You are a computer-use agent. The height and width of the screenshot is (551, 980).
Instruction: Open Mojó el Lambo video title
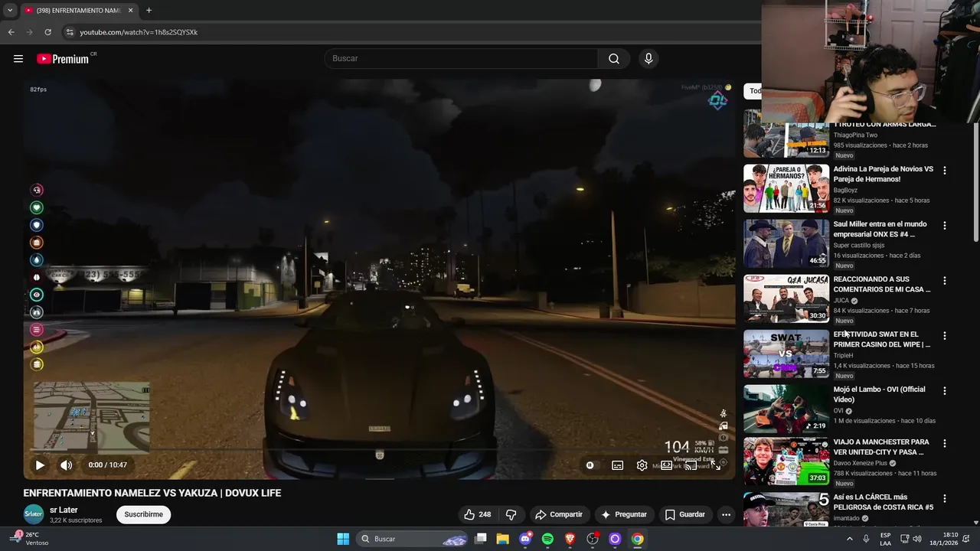point(879,394)
